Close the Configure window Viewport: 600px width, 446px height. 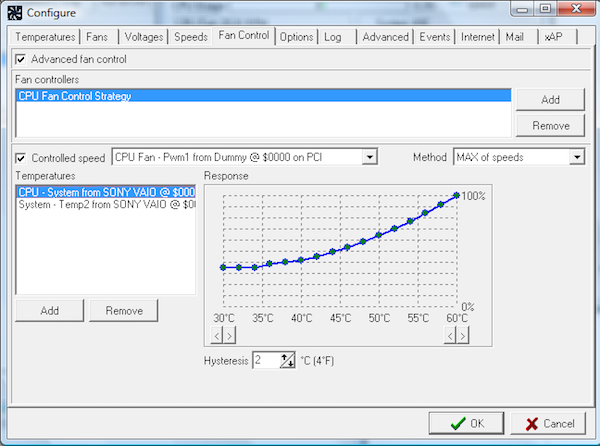click(576, 8)
